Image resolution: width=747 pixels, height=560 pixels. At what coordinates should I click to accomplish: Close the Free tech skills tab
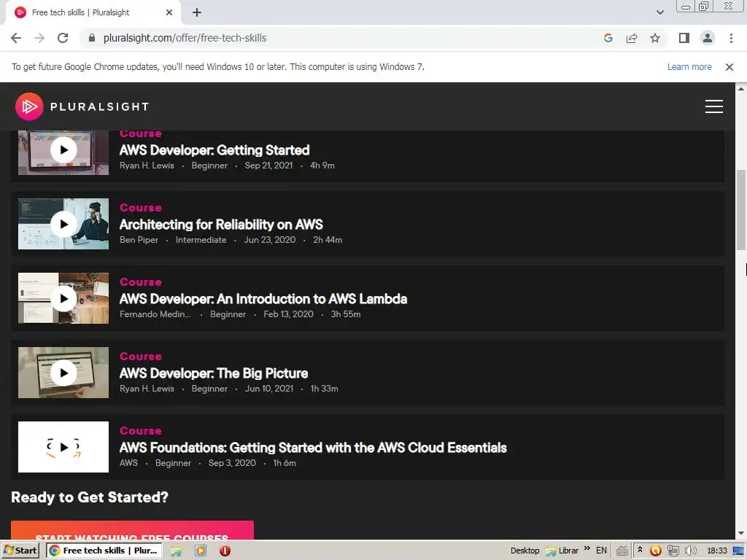pos(169,13)
